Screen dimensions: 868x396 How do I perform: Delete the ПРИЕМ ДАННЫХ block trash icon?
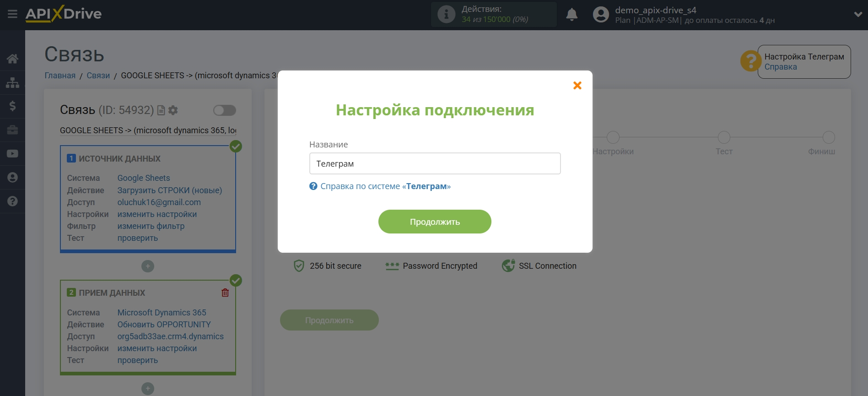coord(225,293)
